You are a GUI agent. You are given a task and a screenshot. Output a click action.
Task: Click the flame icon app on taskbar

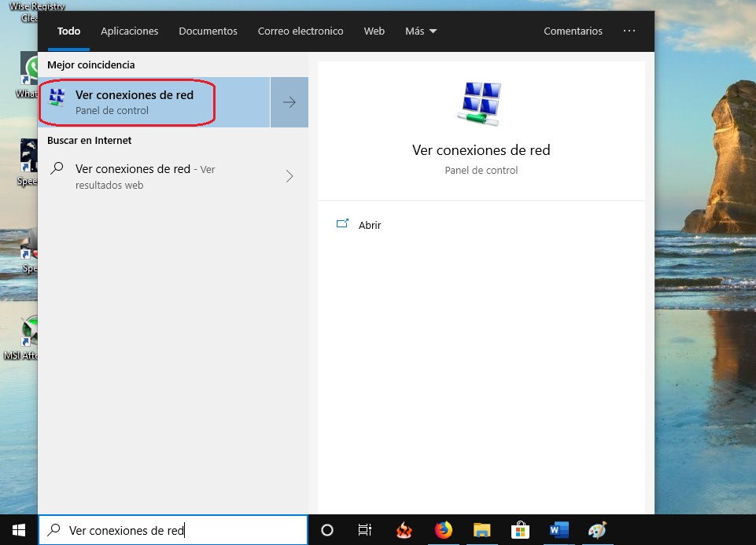click(404, 530)
